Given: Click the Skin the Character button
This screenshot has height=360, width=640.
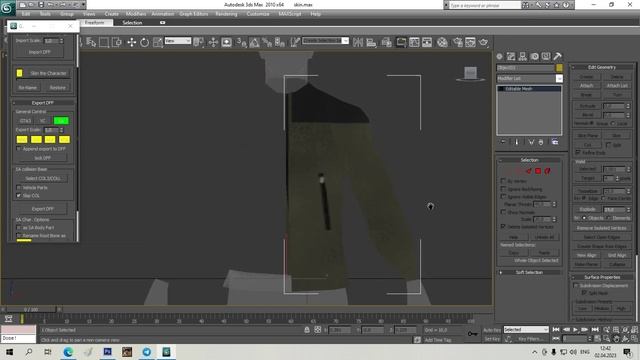Looking at the screenshot, I should click(x=48, y=73).
